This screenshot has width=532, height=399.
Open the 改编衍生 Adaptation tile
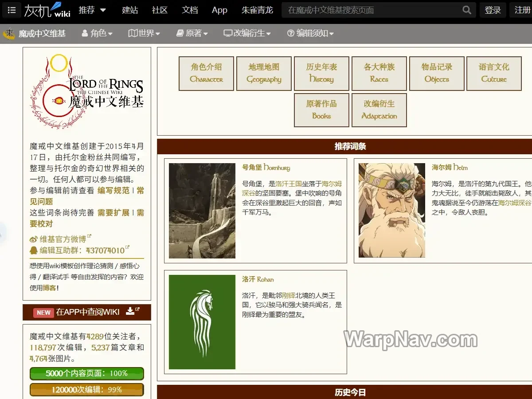(x=379, y=110)
